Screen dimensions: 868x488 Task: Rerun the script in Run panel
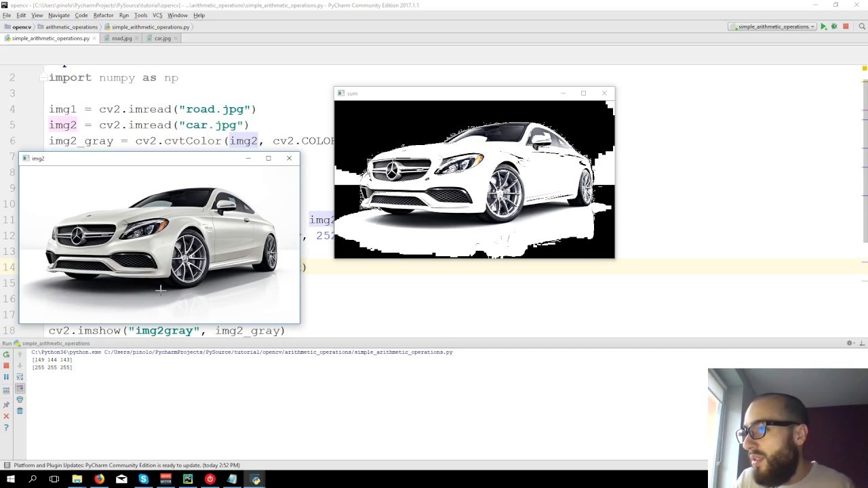click(6, 354)
